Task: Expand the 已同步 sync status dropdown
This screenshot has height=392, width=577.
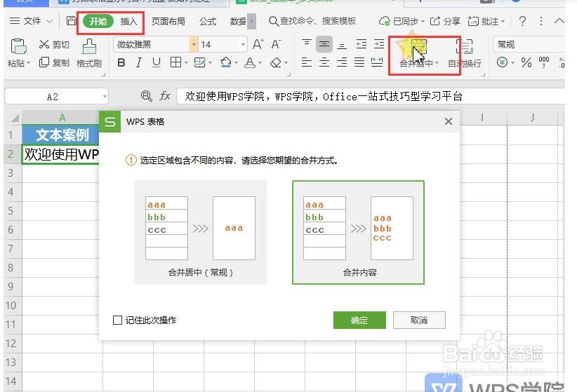Action: 423,21
